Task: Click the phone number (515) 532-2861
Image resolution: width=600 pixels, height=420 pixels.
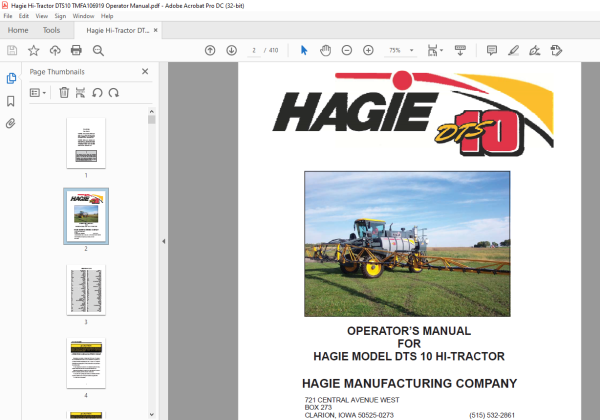Action: (x=492, y=415)
